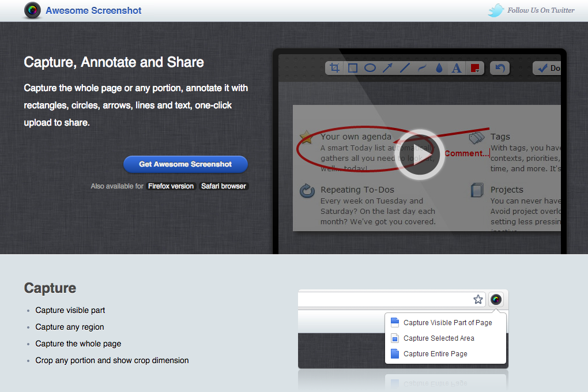Select the straight Line tool

click(405, 68)
